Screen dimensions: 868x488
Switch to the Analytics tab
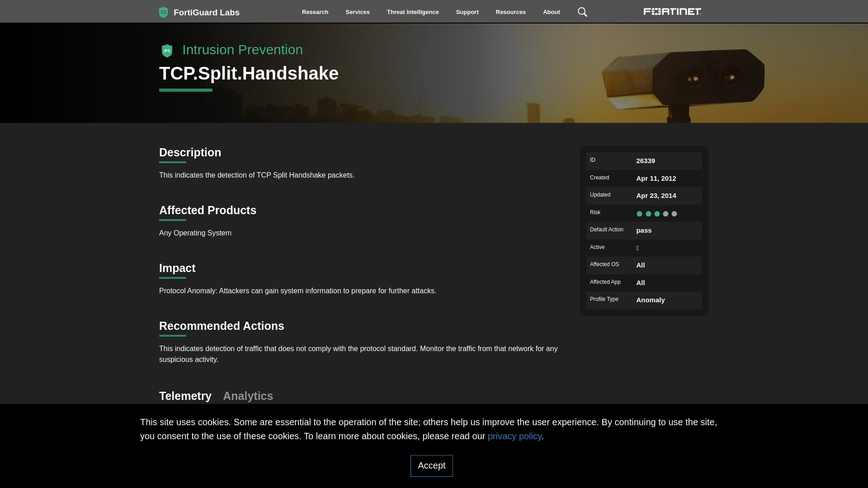click(248, 396)
